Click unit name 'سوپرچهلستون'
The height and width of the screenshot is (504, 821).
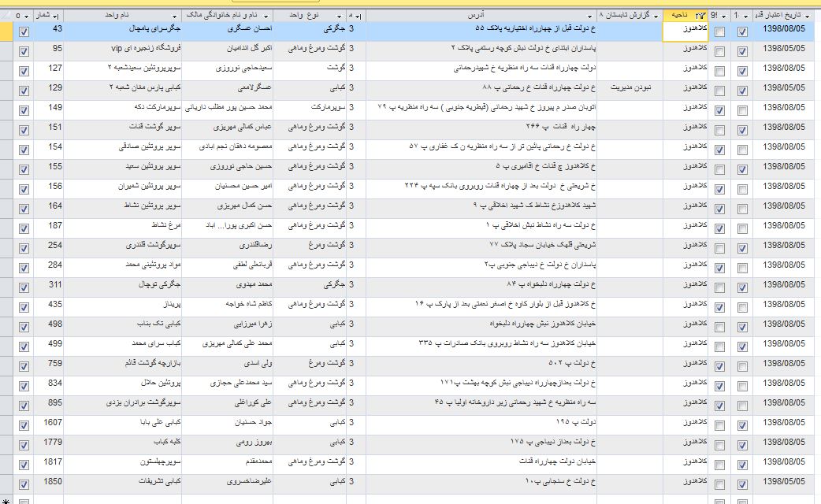(160, 461)
